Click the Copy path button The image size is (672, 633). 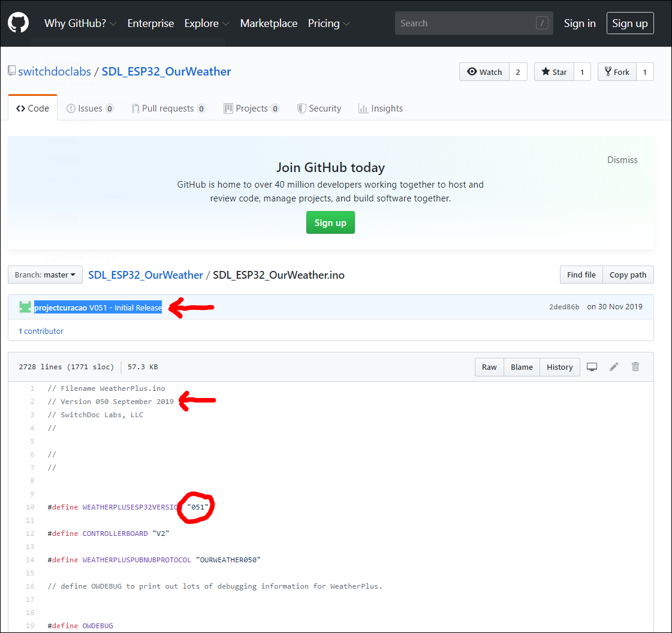pos(628,275)
